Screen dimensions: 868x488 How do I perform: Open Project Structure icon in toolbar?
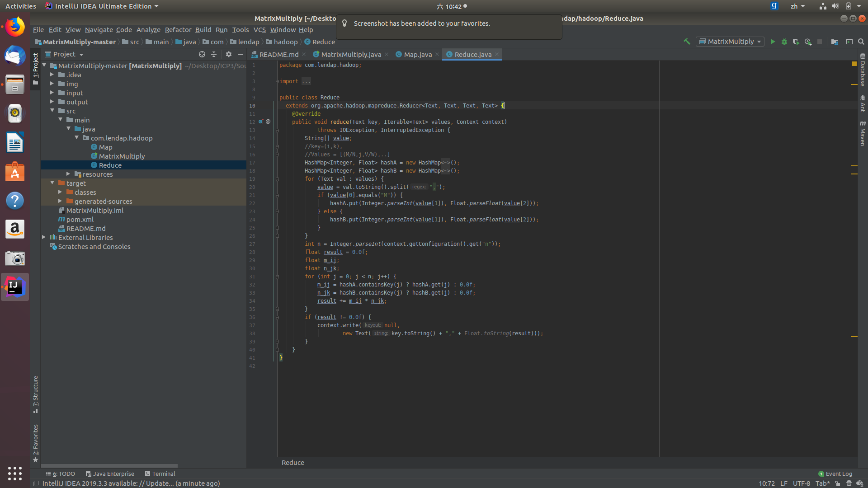click(x=835, y=42)
